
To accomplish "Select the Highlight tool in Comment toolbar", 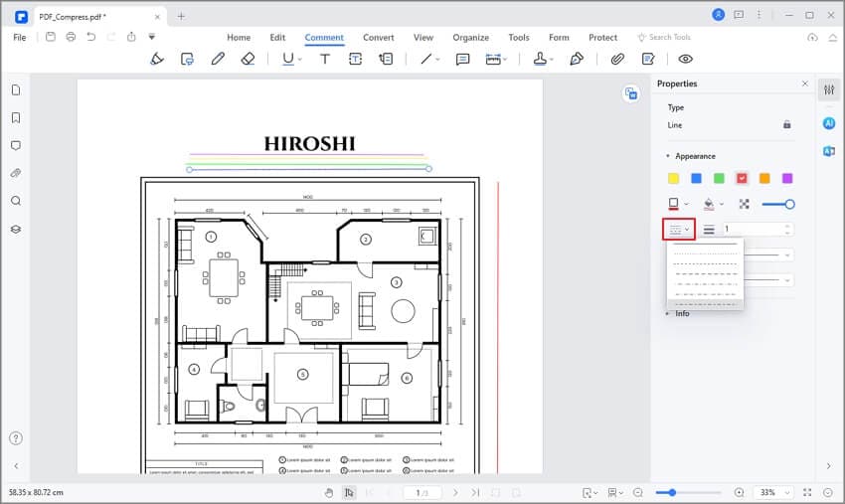I will click(157, 59).
